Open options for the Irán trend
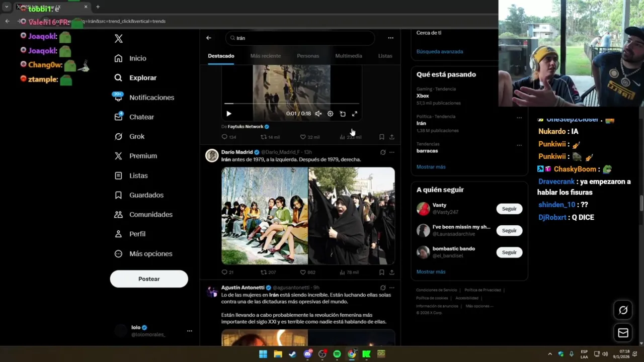 (x=519, y=118)
